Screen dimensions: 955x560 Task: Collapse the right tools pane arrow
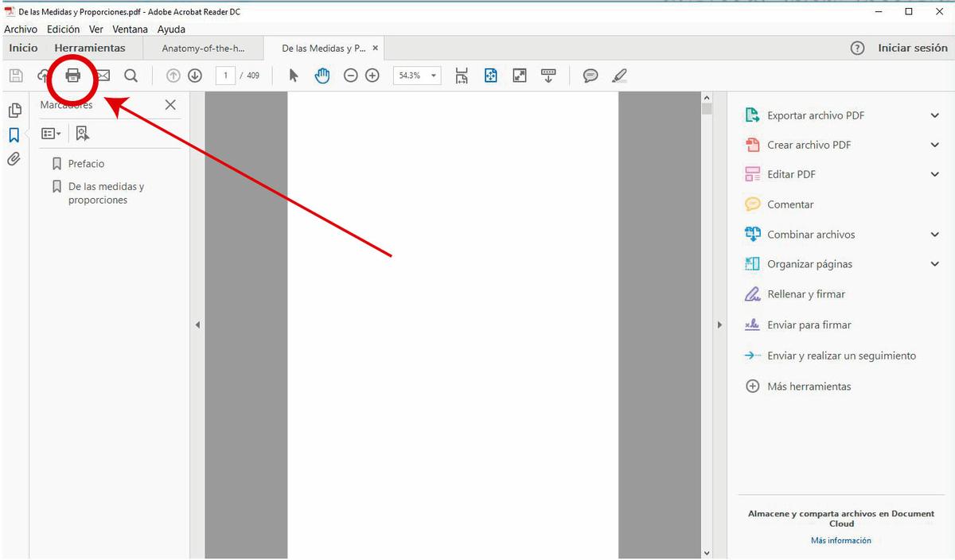(x=719, y=325)
